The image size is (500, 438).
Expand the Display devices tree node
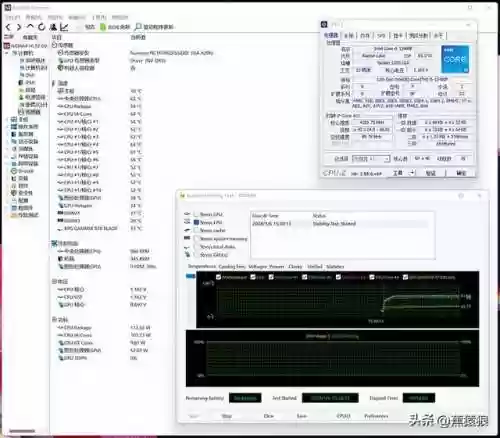[x=8, y=141]
